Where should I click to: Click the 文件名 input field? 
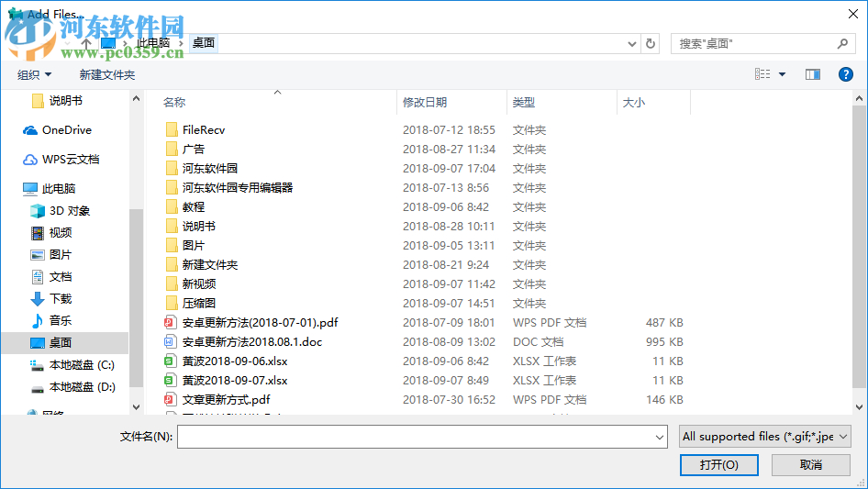coord(422,437)
